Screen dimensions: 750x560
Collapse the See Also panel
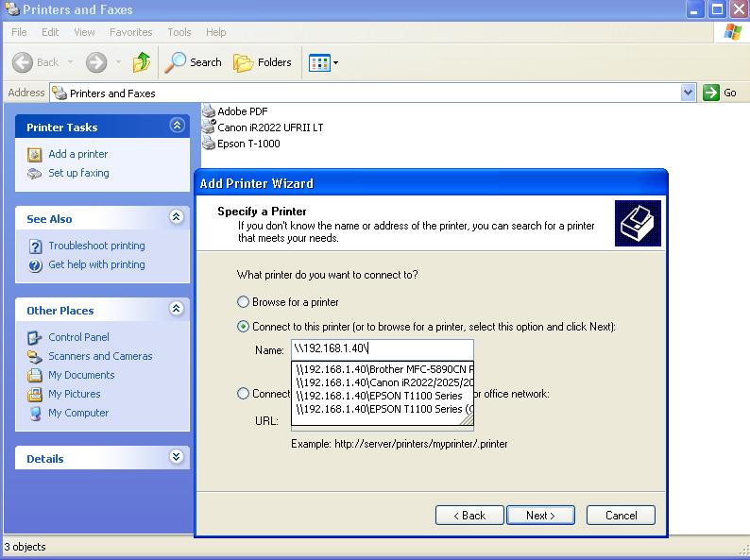click(177, 217)
